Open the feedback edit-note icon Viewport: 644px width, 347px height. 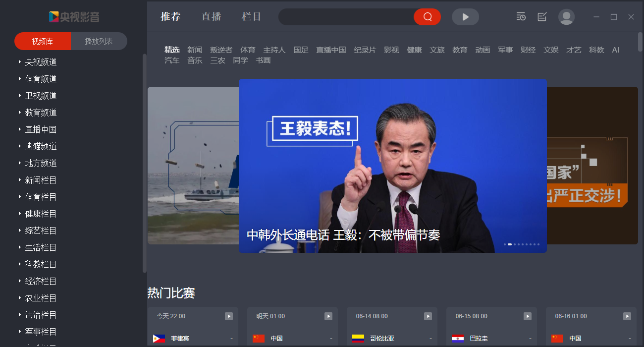pos(542,17)
